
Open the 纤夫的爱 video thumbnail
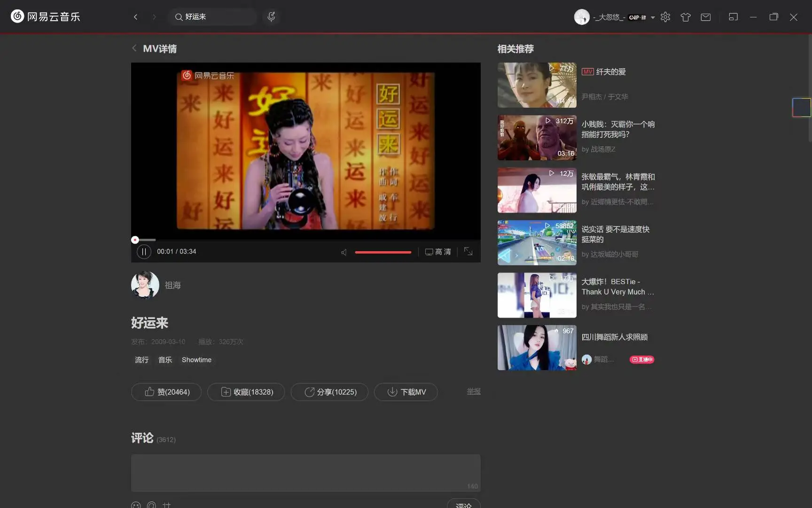pos(537,85)
